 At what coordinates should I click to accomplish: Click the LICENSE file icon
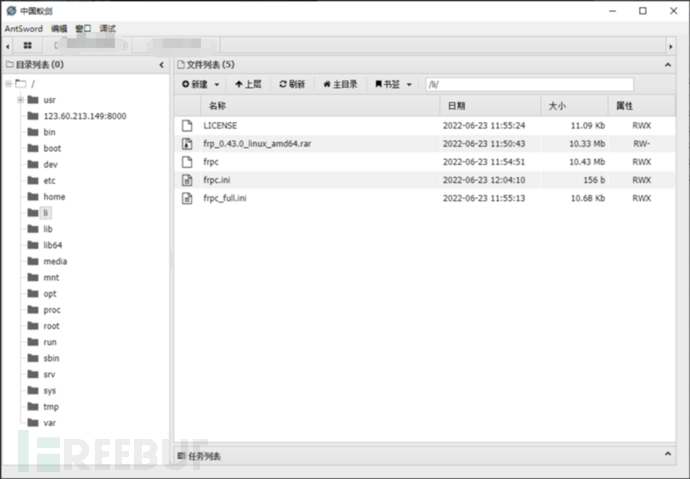(x=187, y=126)
